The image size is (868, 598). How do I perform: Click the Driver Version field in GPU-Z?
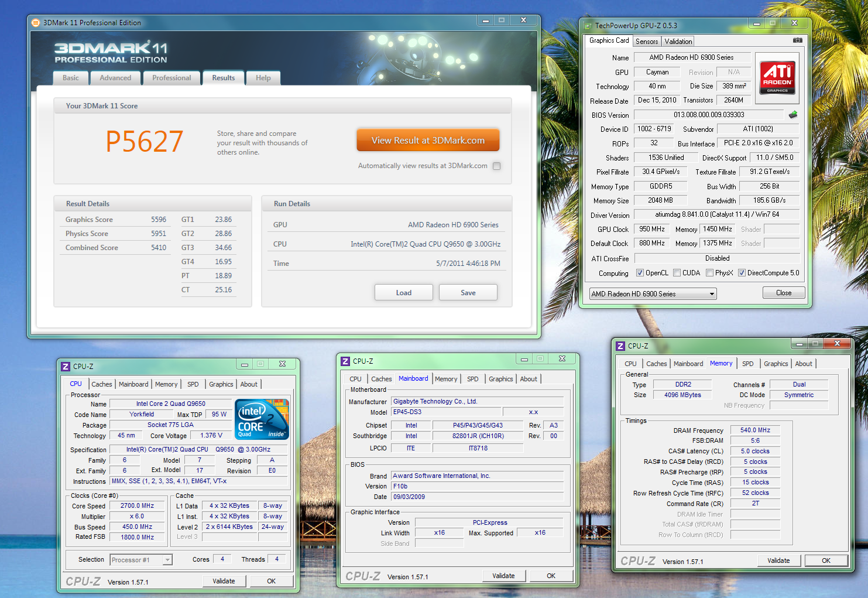point(717,214)
